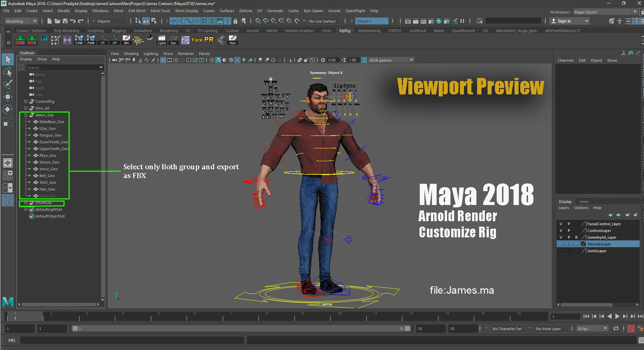The image size is (644, 350).
Task: Toggle the P flag on SHJointsLayer
Action: pyautogui.click(x=569, y=244)
